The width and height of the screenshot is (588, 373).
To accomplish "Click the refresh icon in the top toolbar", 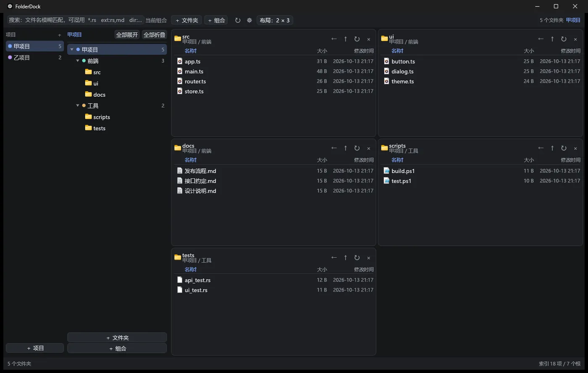I will [238, 20].
